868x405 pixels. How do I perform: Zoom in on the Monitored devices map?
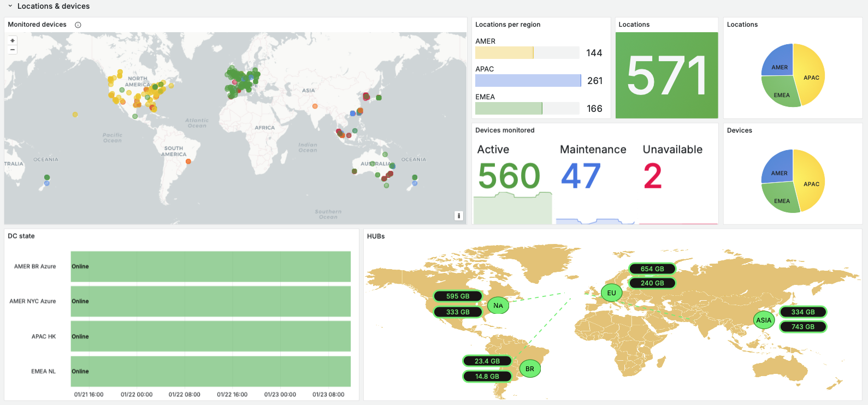point(13,40)
